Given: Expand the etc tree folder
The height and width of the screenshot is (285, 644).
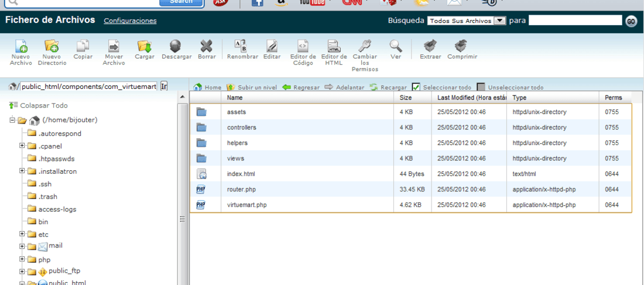Looking at the screenshot, I should (22, 234).
